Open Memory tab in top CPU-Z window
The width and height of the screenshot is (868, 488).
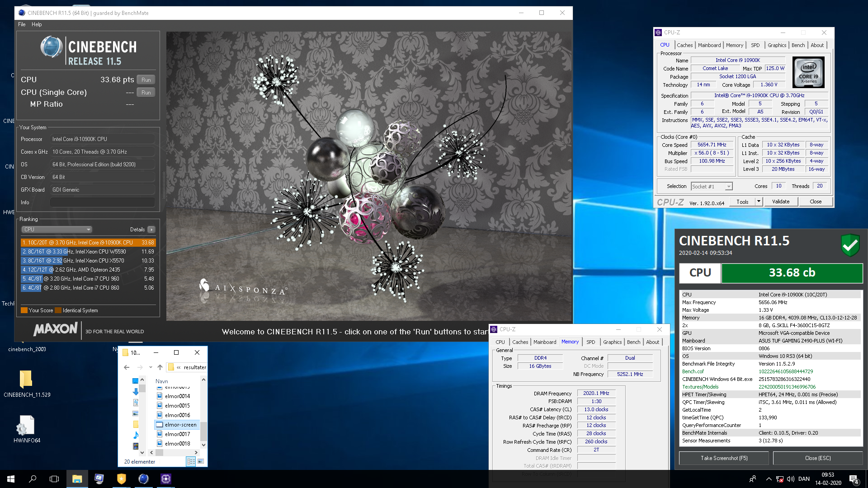click(734, 45)
